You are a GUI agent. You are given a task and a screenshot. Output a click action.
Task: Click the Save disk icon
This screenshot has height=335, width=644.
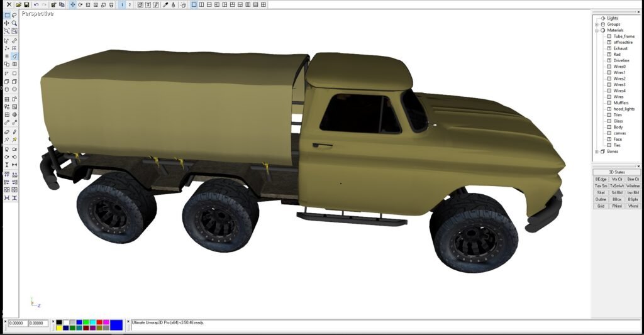(x=26, y=4)
